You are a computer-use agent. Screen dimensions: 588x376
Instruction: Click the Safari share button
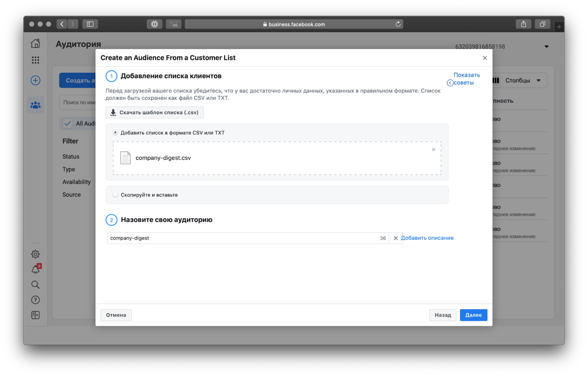click(524, 24)
